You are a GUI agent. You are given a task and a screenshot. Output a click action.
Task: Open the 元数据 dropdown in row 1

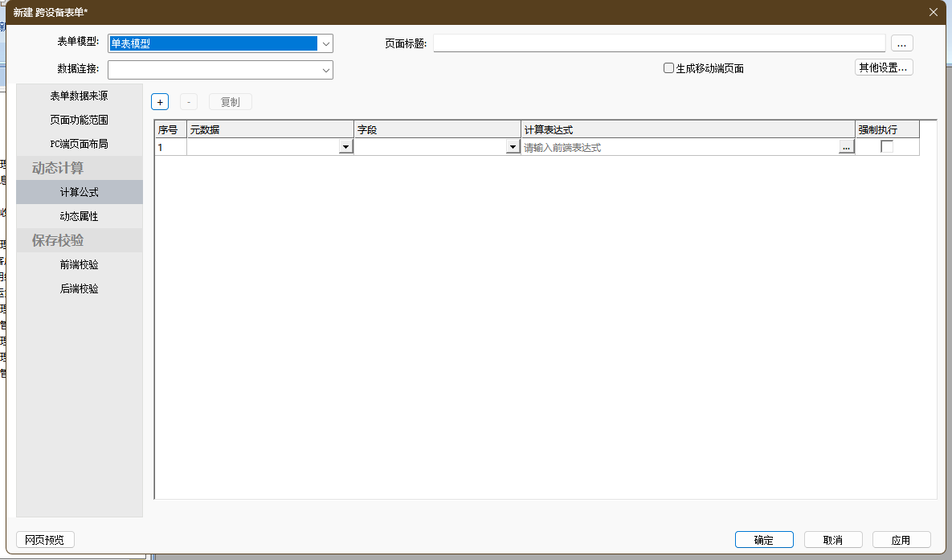pos(345,147)
